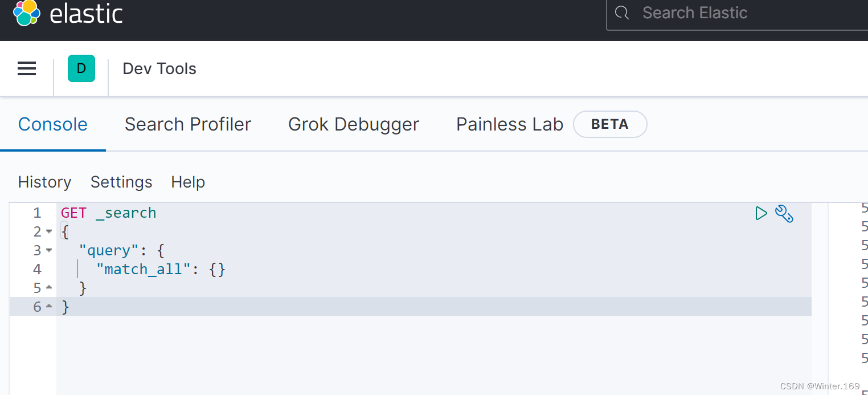
Task: Click the Dev Tools breadcrumb
Action: pyautogui.click(x=159, y=68)
